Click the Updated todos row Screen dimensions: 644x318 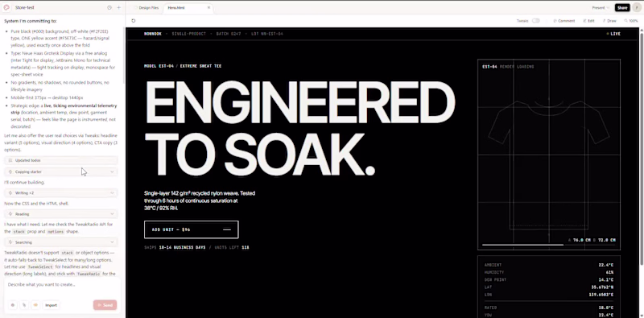pos(61,160)
